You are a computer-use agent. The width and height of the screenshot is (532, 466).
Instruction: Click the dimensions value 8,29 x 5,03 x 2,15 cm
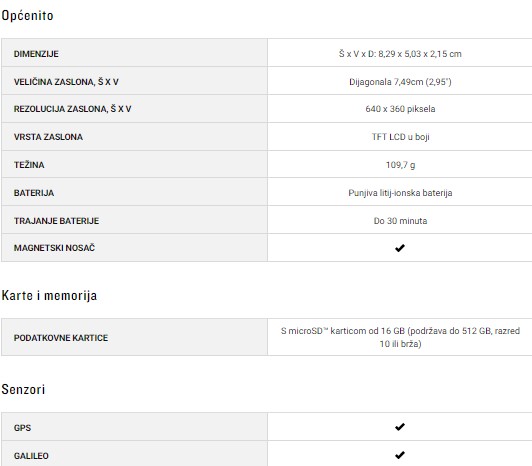(x=400, y=54)
